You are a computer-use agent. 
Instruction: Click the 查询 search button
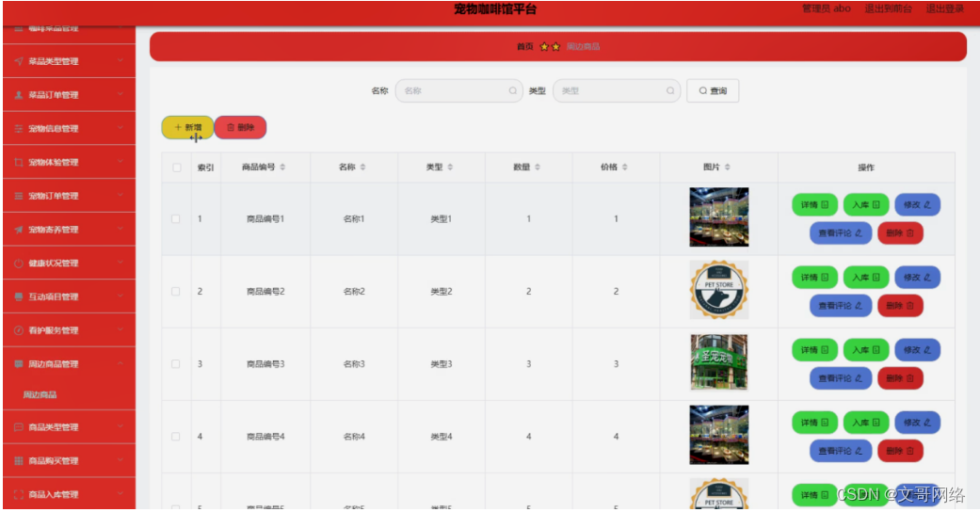(x=713, y=90)
